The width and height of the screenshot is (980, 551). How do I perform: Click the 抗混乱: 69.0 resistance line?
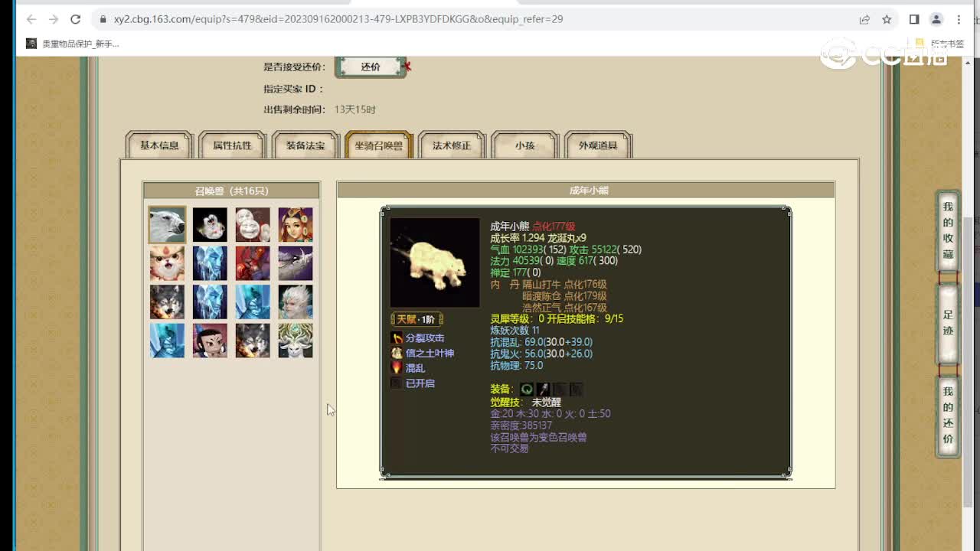(x=541, y=342)
